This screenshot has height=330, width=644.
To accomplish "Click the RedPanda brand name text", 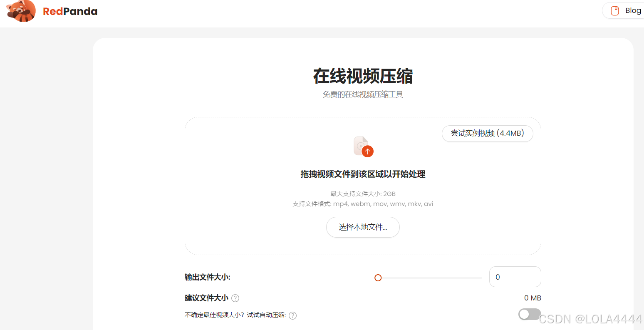I will [x=70, y=11].
